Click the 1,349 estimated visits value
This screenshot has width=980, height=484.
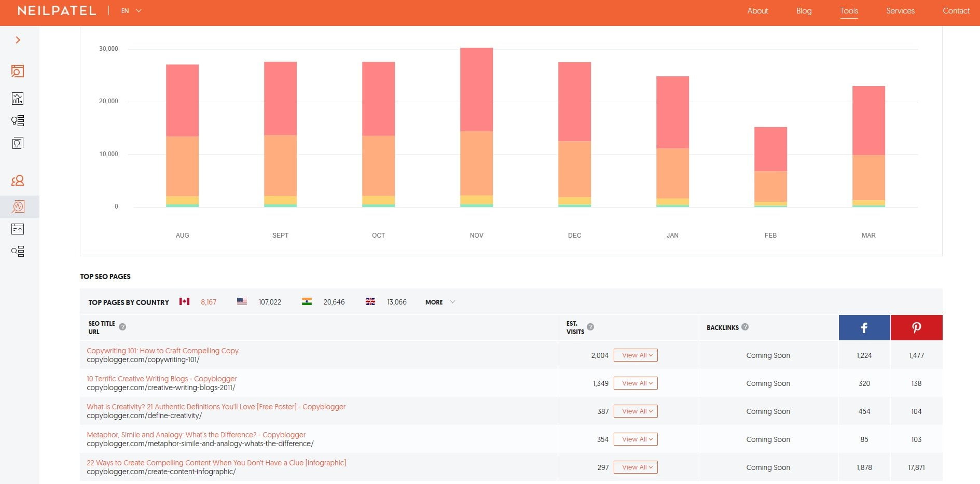(601, 383)
